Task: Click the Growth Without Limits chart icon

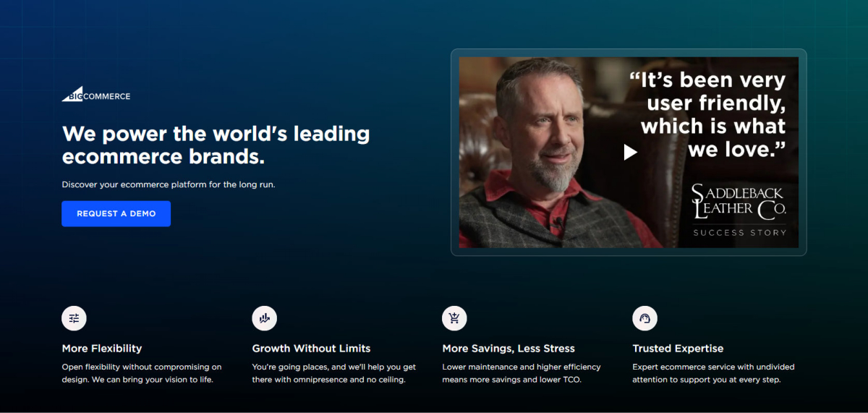Action: (264, 318)
